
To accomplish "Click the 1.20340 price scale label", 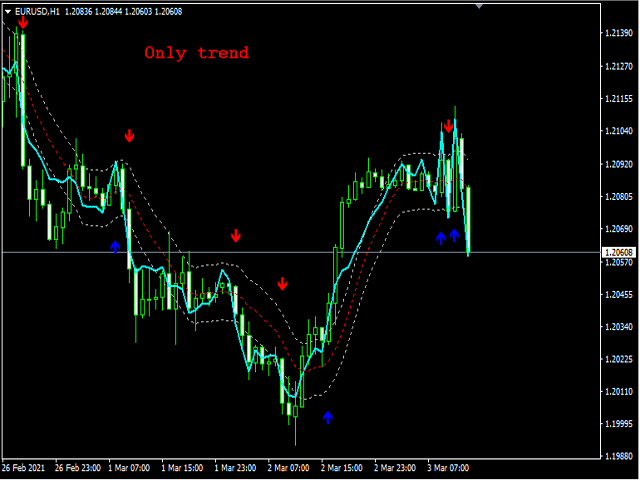I will [619, 327].
